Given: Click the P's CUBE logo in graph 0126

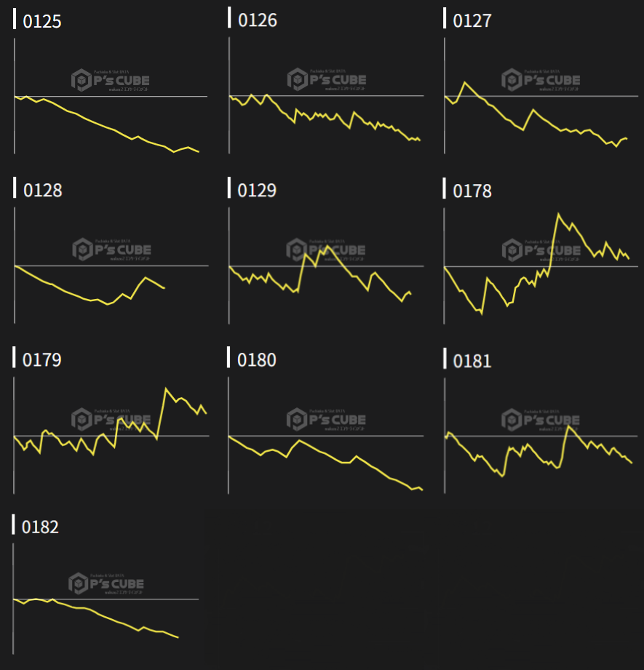Looking at the screenshot, I should click(327, 79).
